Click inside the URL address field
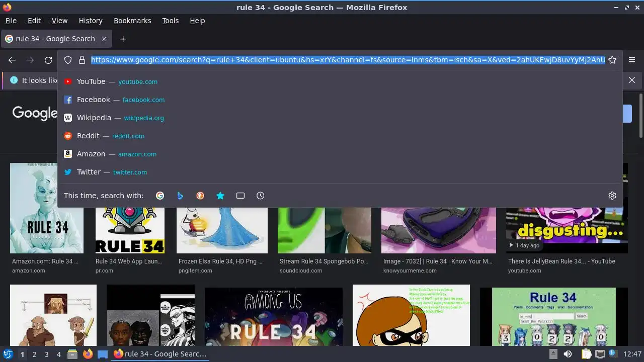Screen dimensions: 644x362 (x=348, y=60)
